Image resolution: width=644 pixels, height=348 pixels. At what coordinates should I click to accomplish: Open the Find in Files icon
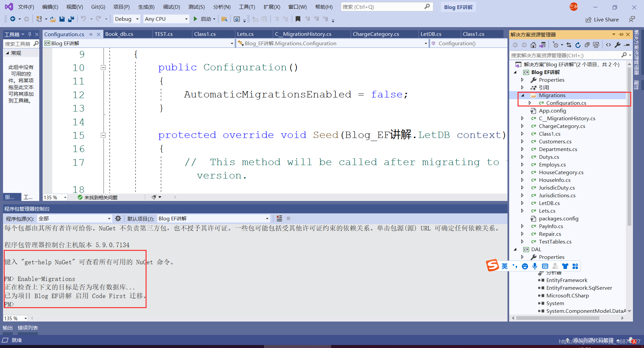click(224, 19)
